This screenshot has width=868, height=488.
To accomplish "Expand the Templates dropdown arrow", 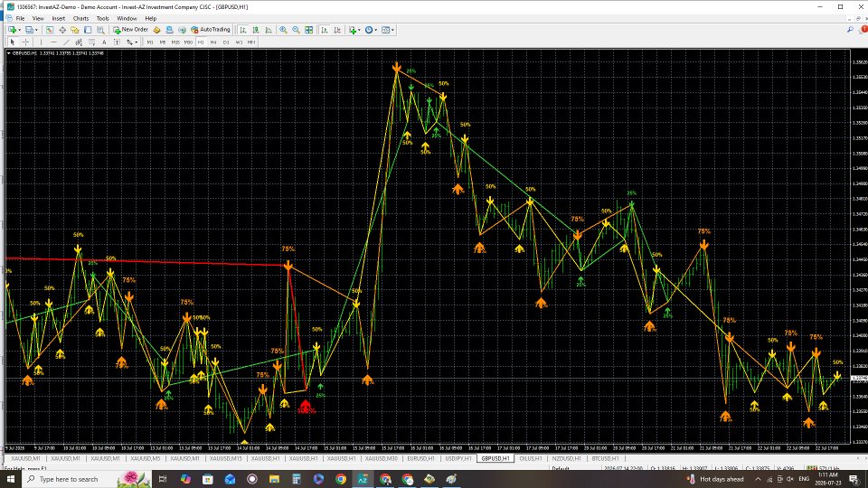I will [x=393, y=30].
